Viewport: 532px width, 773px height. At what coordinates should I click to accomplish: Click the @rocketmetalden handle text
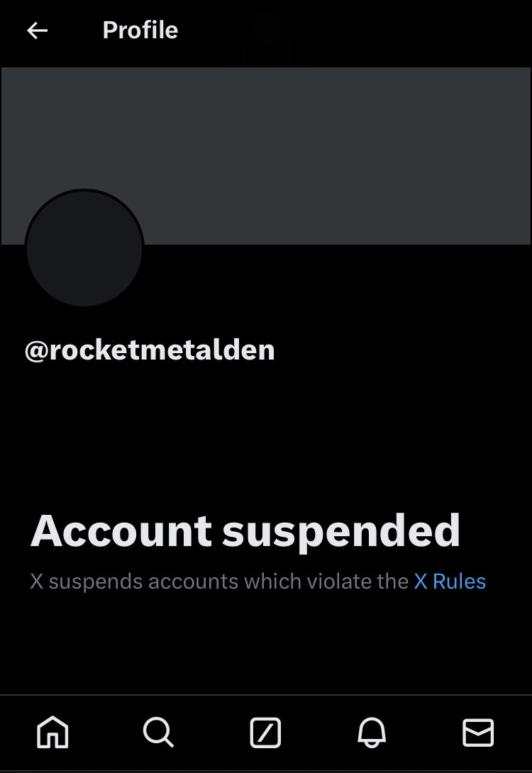[x=150, y=350]
